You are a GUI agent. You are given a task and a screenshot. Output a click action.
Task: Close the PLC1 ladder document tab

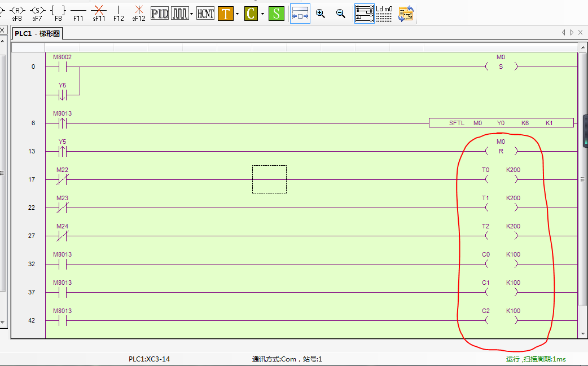tap(581, 33)
